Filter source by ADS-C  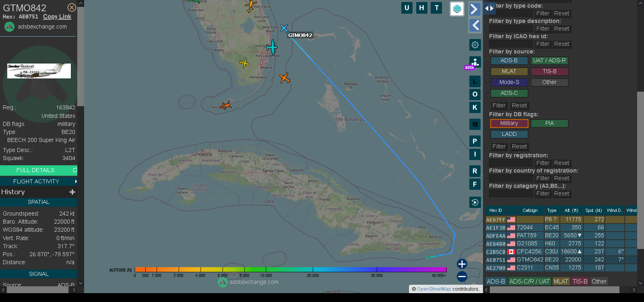click(509, 93)
